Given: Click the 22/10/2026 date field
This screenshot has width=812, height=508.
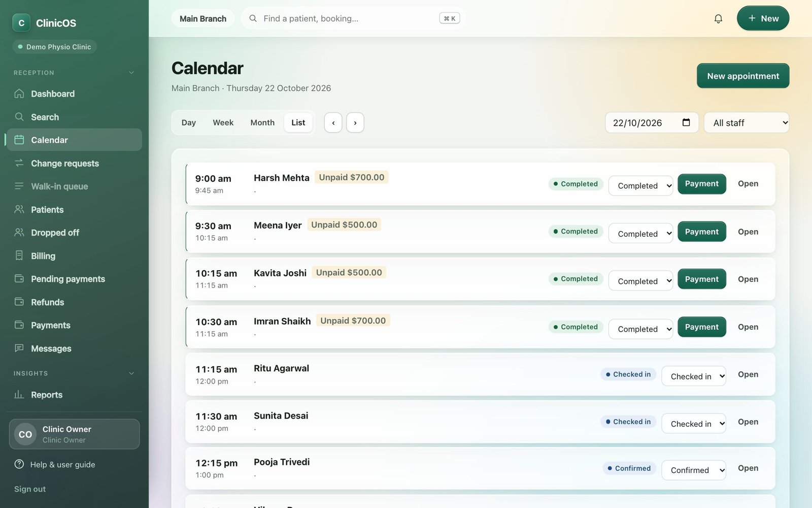Looking at the screenshot, I should point(652,122).
